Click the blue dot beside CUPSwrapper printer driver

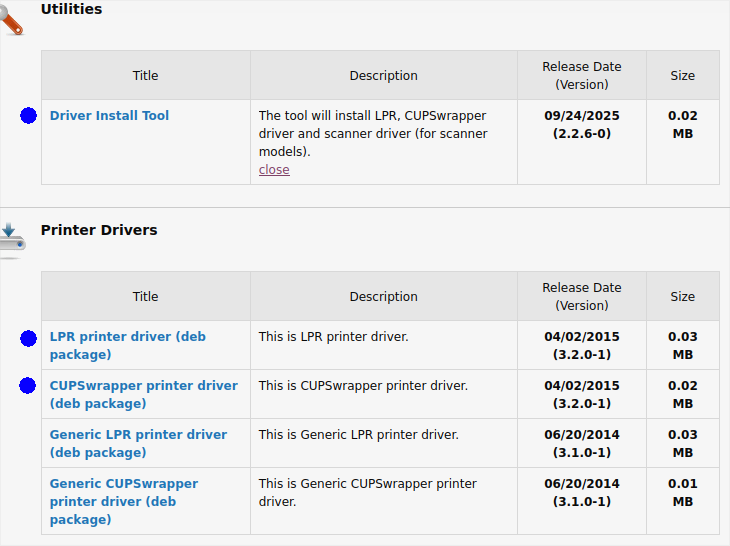pyautogui.click(x=28, y=386)
